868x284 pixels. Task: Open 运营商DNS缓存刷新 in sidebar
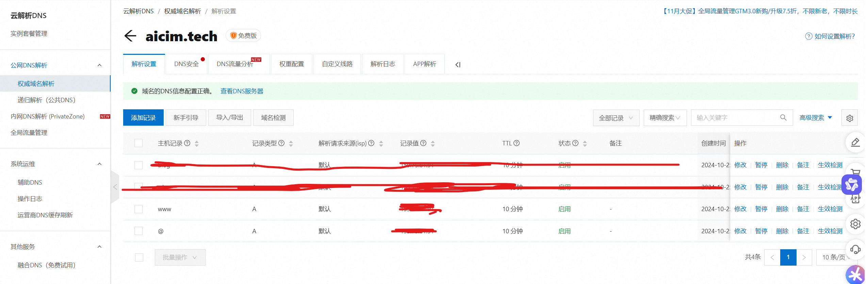tap(45, 215)
